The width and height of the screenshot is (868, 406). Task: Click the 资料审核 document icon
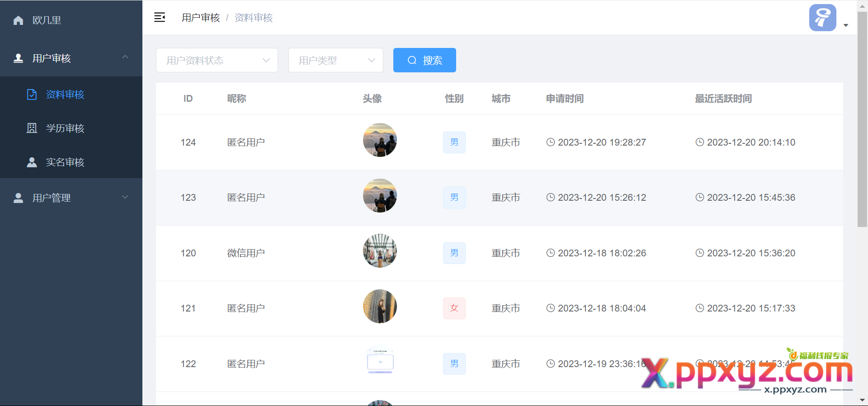(32, 94)
